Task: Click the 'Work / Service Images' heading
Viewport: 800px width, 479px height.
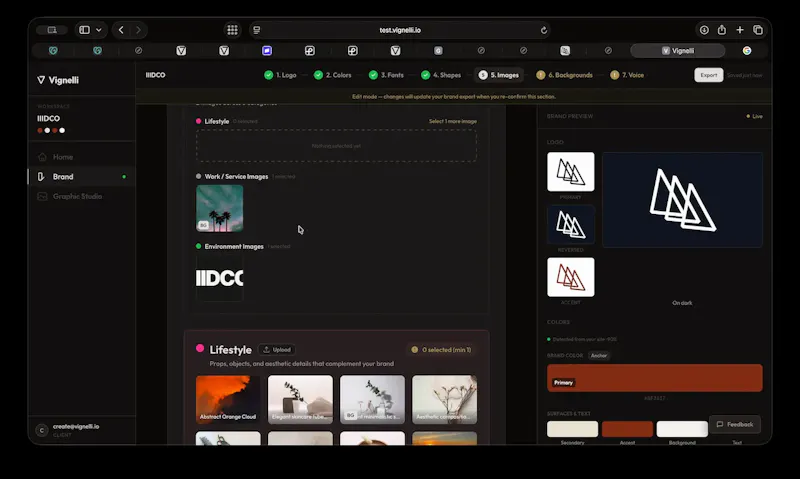Action: (236, 177)
